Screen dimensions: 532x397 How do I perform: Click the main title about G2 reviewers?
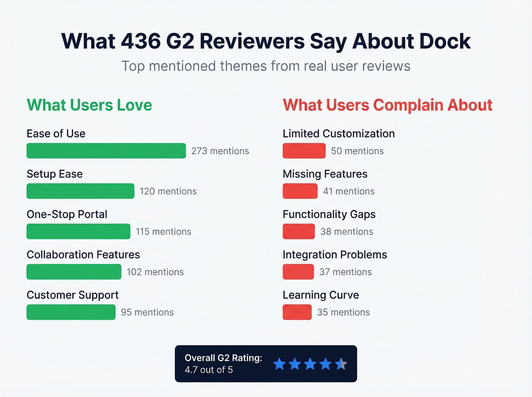tap(266, 41)
